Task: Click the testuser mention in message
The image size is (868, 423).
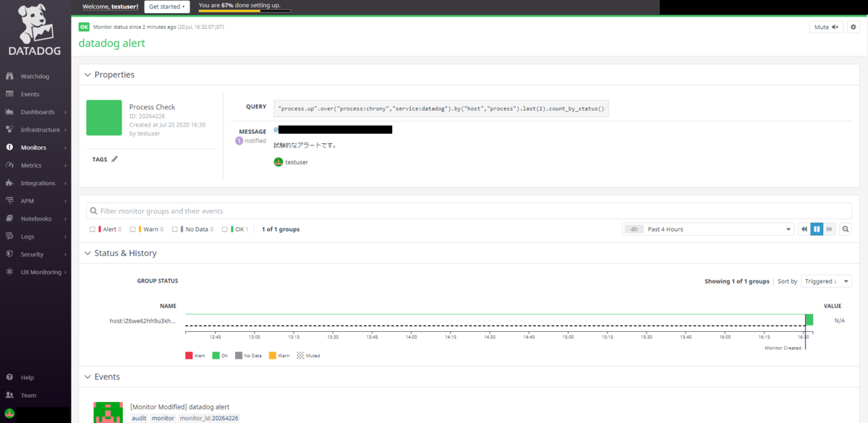Action: pyautogui.click(x=297, y=163)
